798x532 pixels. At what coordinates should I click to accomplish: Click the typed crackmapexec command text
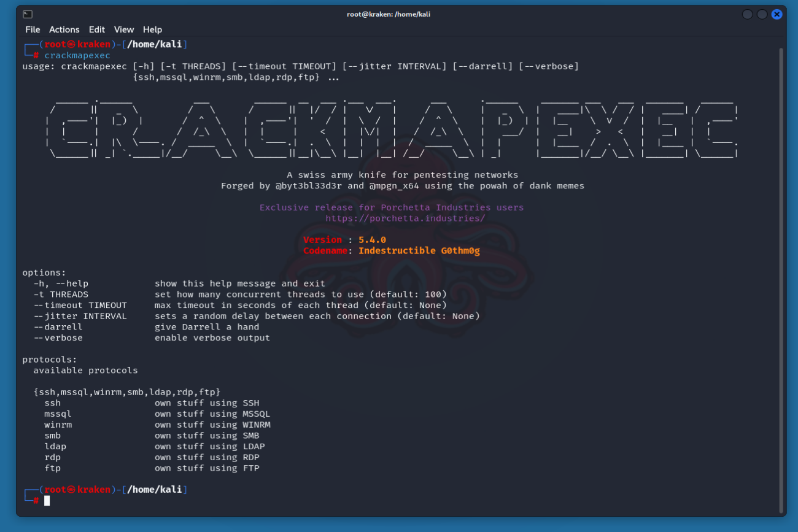77,55
